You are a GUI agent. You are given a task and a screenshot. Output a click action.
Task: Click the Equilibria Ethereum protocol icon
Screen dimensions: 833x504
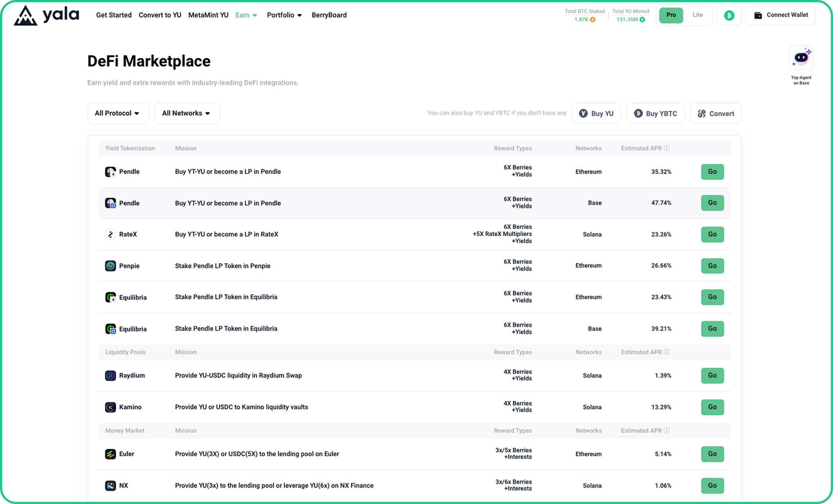[110, 297]
